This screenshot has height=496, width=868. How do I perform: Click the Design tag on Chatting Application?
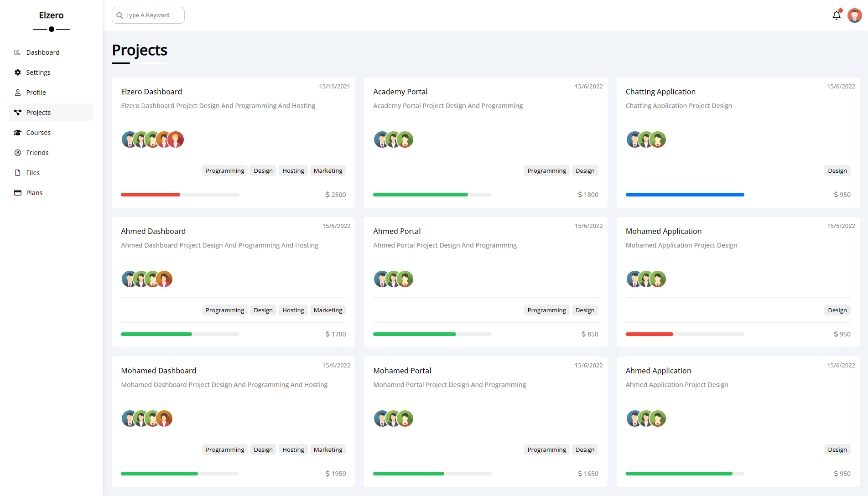[x=837, y=170]
